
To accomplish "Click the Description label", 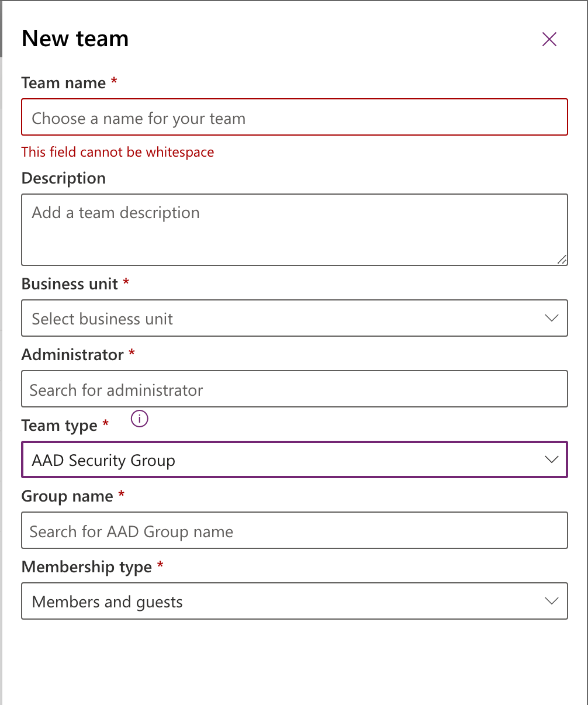I will [x=64, y=178].
